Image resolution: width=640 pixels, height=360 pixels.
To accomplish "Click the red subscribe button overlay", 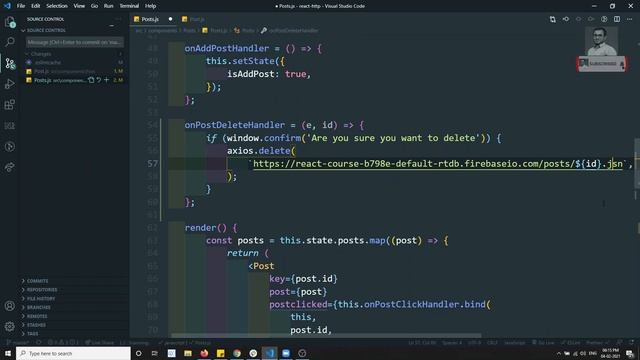I will pyautogui.click(x=602, y=64).
